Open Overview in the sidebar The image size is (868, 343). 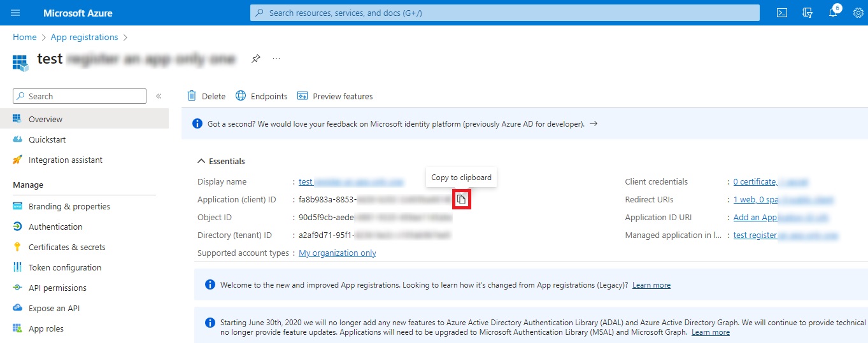point(84,119)
